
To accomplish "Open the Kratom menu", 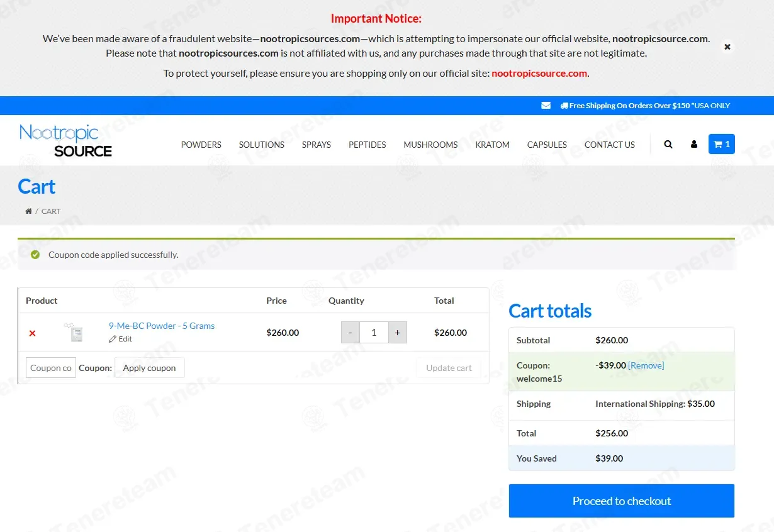I will 493,145.
